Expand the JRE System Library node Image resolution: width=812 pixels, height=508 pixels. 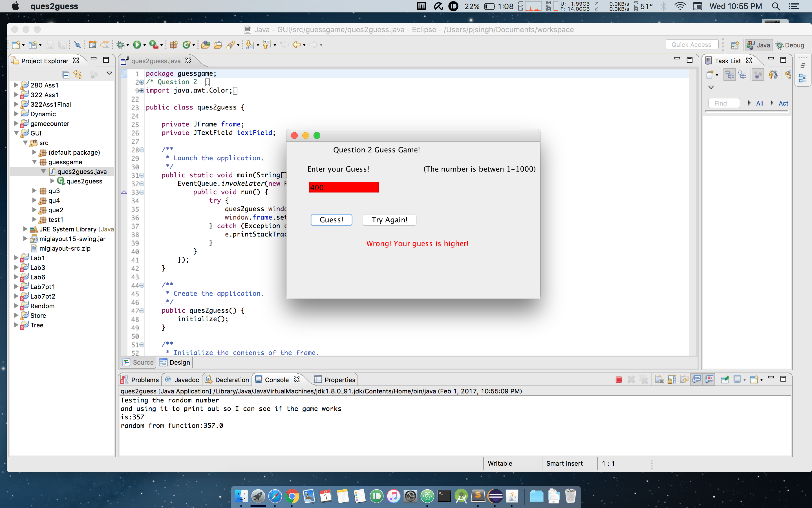tap(25, 229)
